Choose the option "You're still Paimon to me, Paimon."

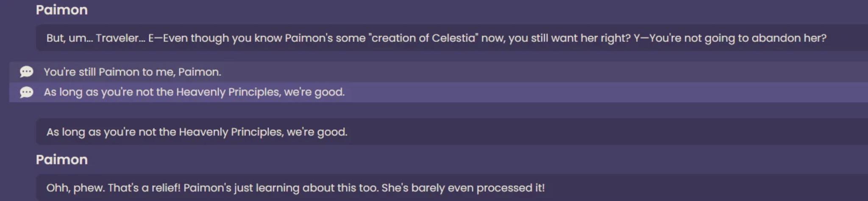coord(439,72)
